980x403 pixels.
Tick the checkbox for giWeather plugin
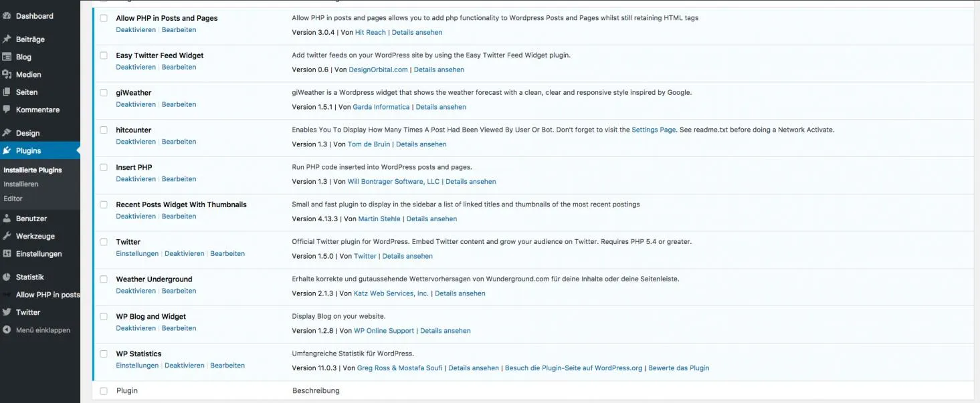[x=104, y=93]
